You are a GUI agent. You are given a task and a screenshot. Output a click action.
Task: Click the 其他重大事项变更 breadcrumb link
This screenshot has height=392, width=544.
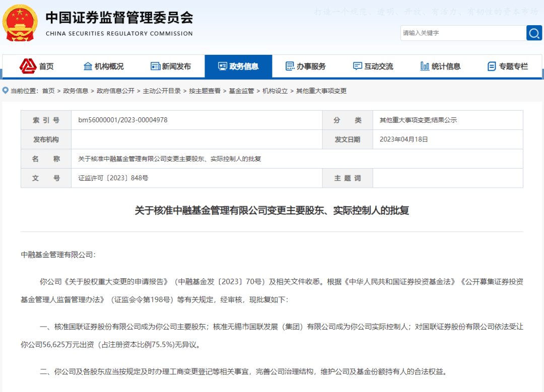[321, 91]
